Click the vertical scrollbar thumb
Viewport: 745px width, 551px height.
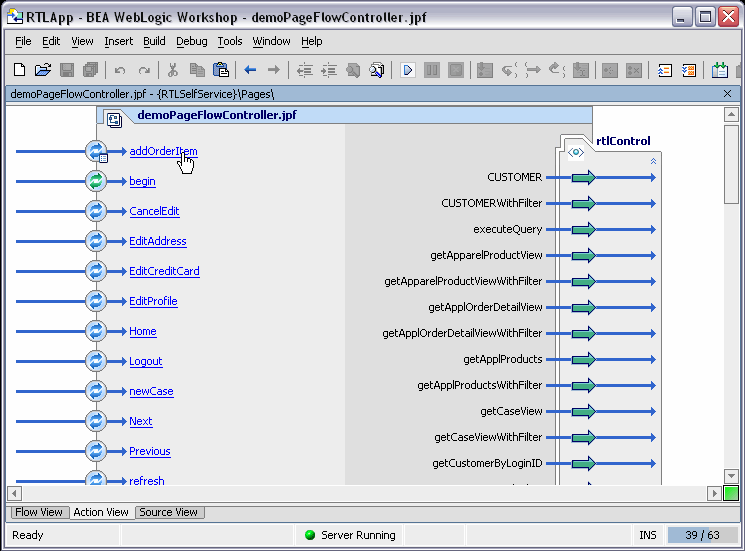tap(731, 164)
